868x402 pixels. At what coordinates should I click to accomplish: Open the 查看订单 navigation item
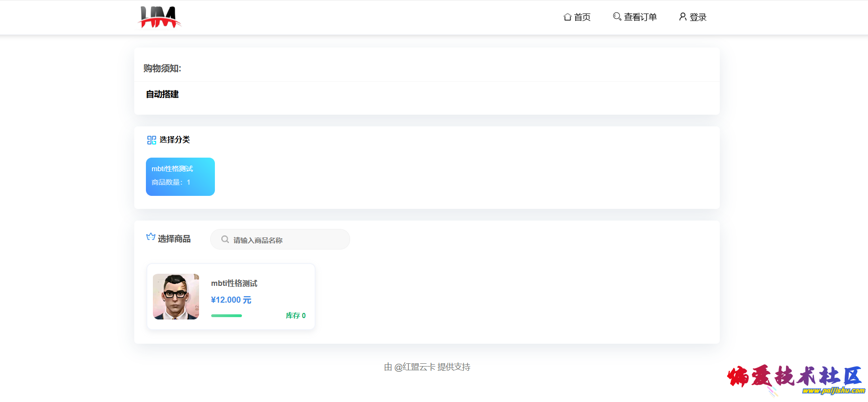coord(640,17)
